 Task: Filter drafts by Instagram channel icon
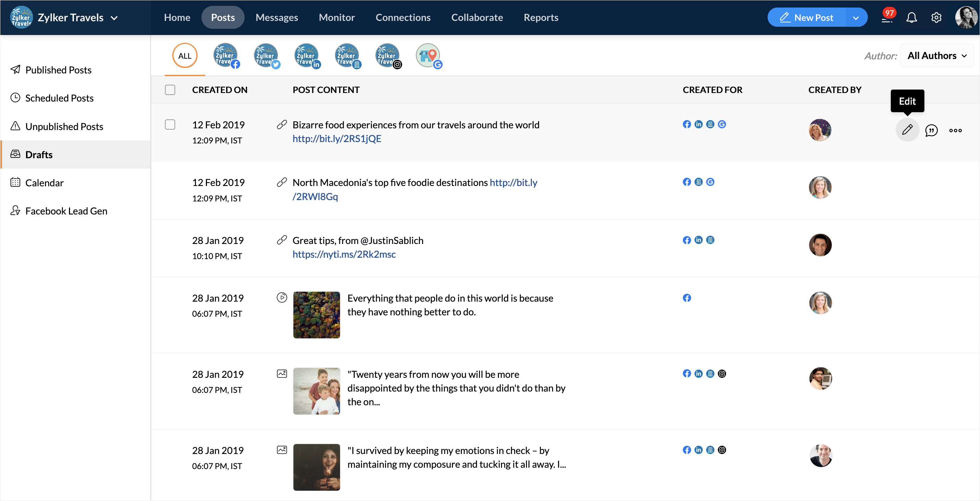coord(388,56)
